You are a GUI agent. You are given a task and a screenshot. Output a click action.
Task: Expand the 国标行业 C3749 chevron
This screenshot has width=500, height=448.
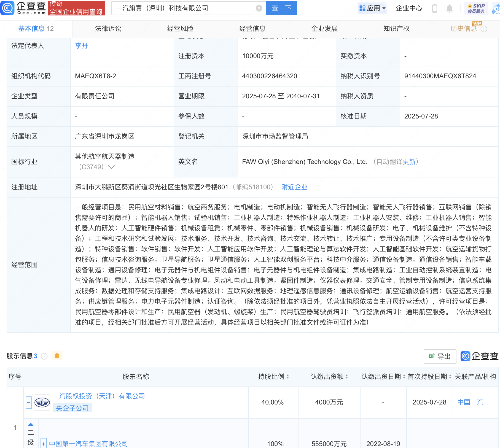(111, 167)
